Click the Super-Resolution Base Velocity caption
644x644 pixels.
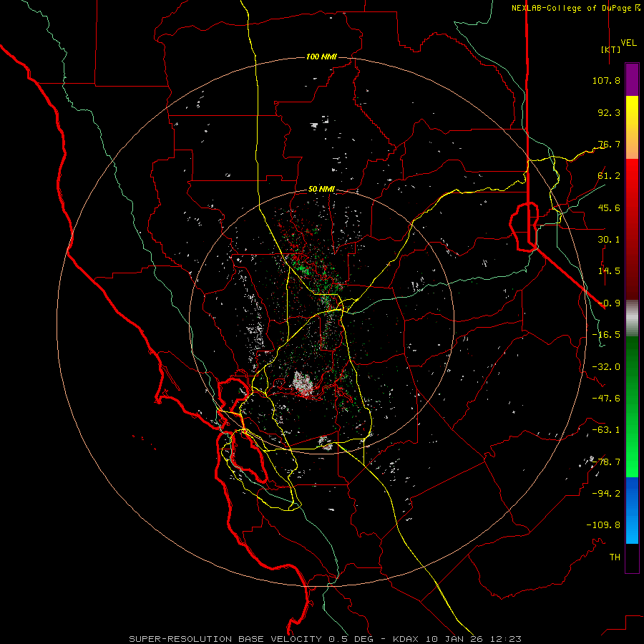[x=325, y=639]
